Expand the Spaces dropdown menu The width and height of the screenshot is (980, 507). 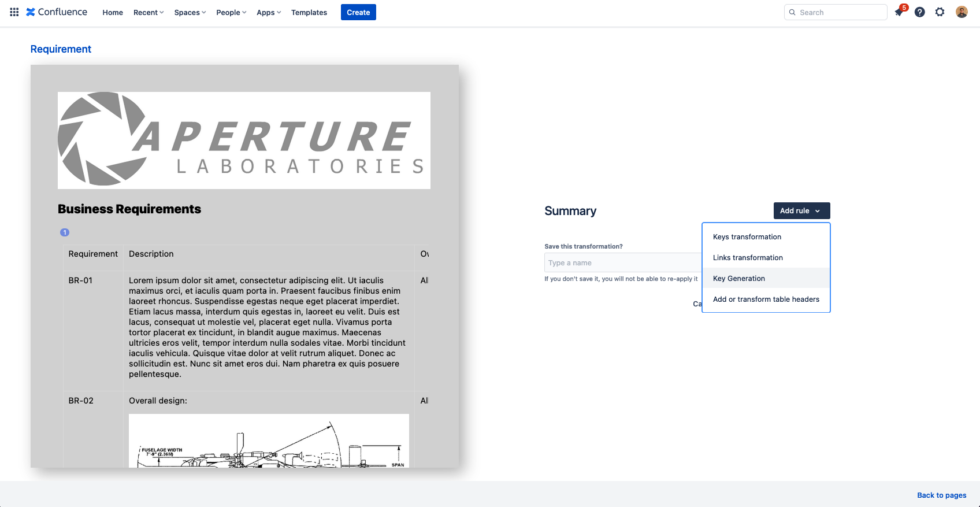tap(190, 13)
